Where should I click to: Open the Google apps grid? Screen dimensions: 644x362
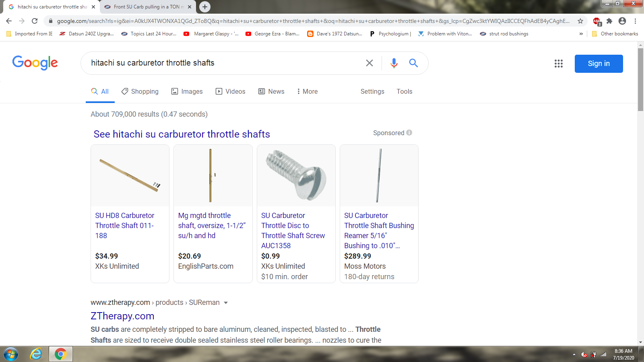coord(558,64)
